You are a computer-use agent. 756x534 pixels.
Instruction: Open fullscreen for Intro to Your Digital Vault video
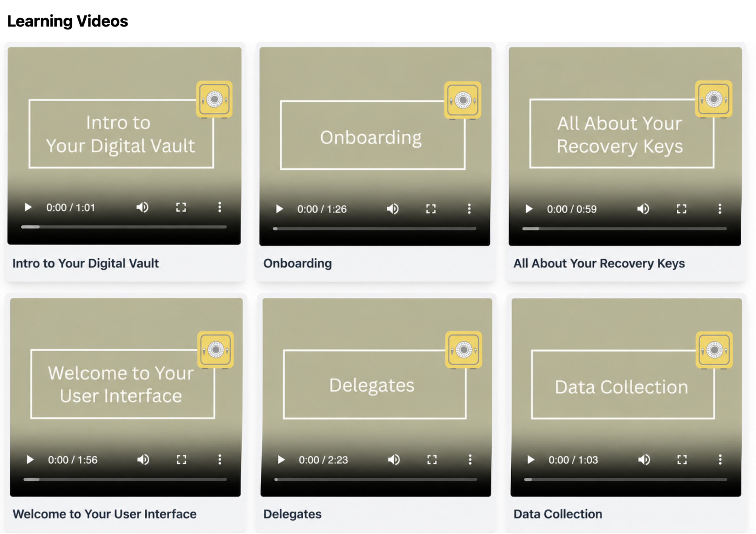[181, 208]
